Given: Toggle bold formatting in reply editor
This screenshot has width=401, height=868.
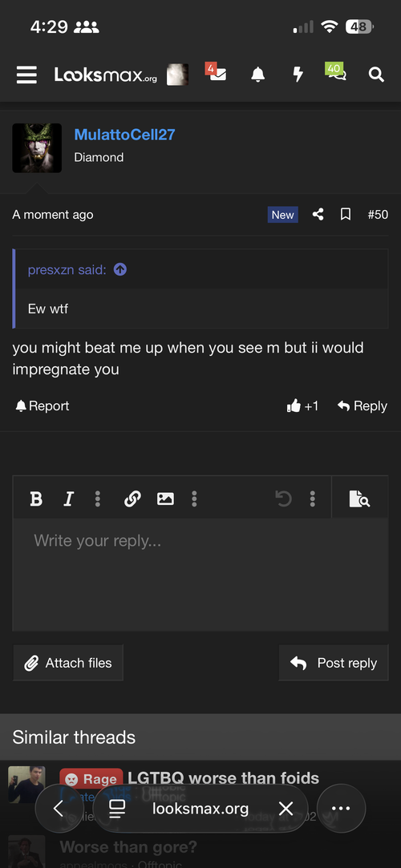Looking at the screenshot, I should (x=36, y=499).
